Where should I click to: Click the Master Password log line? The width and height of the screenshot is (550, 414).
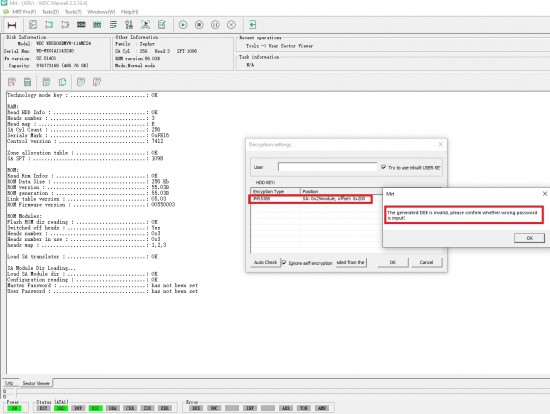[102, 286]
